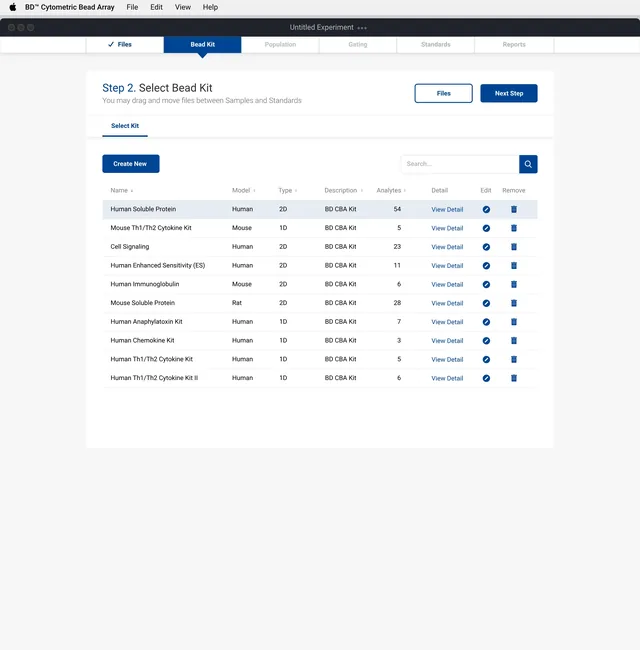Sort the table by Description column
This screenshot has width=640, height=650.
pos(343,190)
